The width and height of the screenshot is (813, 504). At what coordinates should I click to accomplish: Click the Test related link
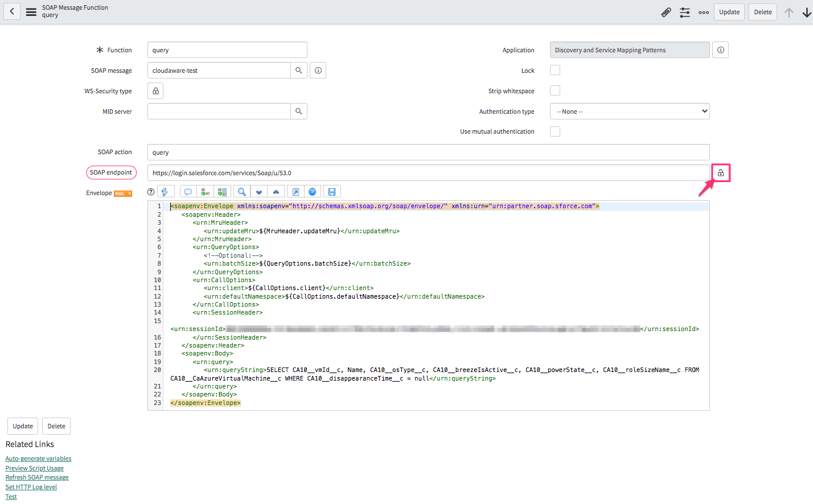click(x=11, y=496)
